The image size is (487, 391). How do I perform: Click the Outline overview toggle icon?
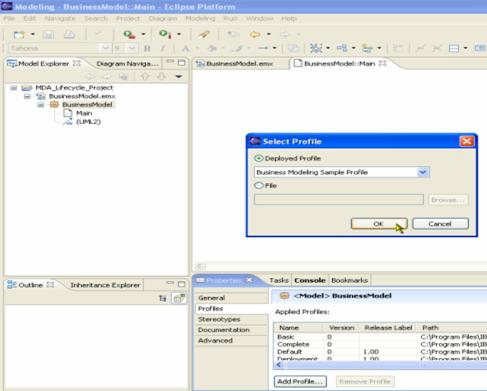179,298
